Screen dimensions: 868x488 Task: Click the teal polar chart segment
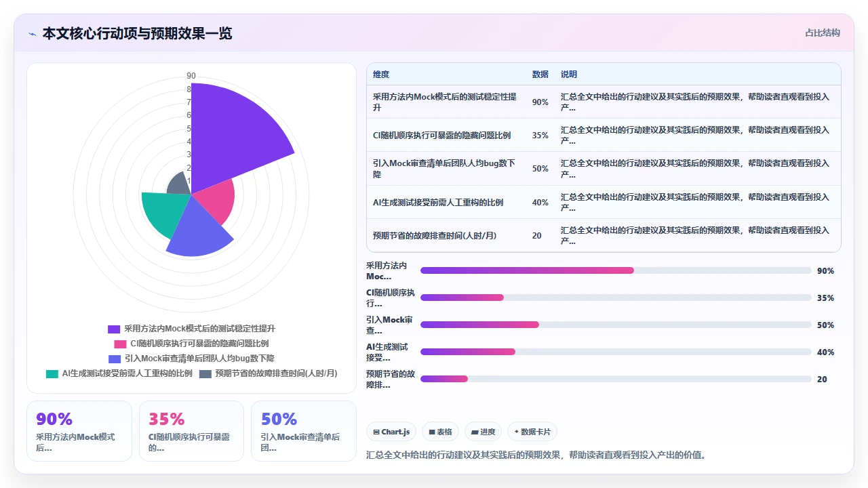(x=165, y=210)
